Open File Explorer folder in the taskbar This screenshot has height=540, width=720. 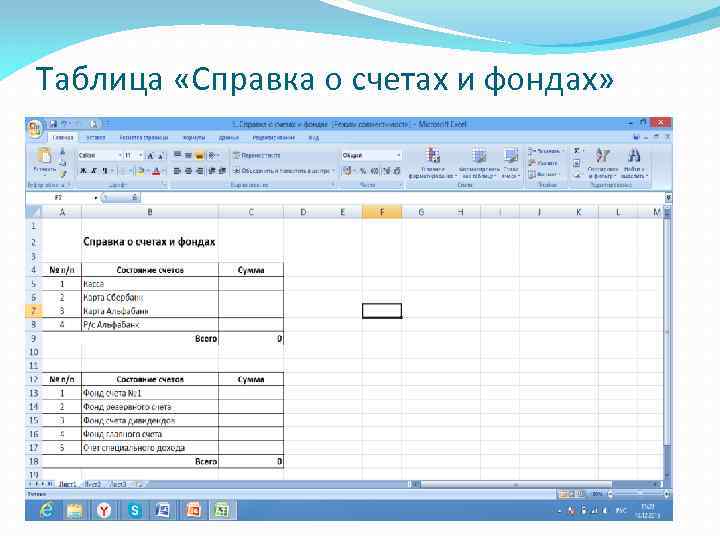tap(75, 510)
